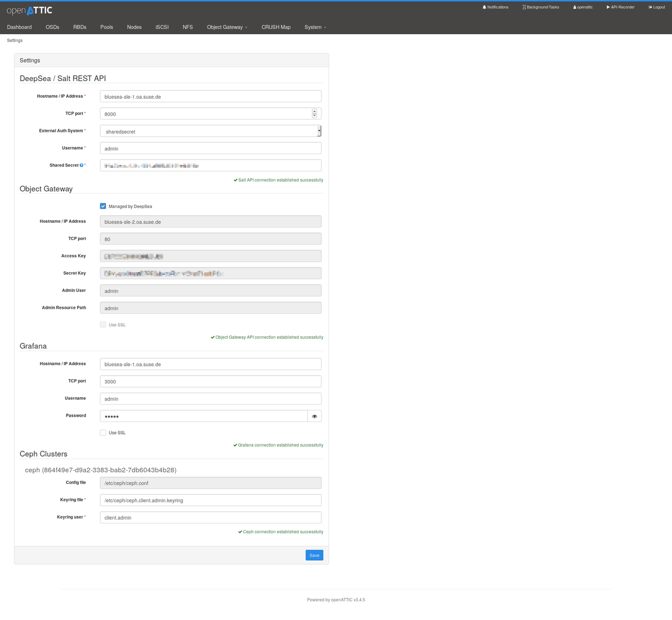Viewport: 672px width, 620px height.
Task: Click the openATTIC logo
Action: click(x=29, y=11)
